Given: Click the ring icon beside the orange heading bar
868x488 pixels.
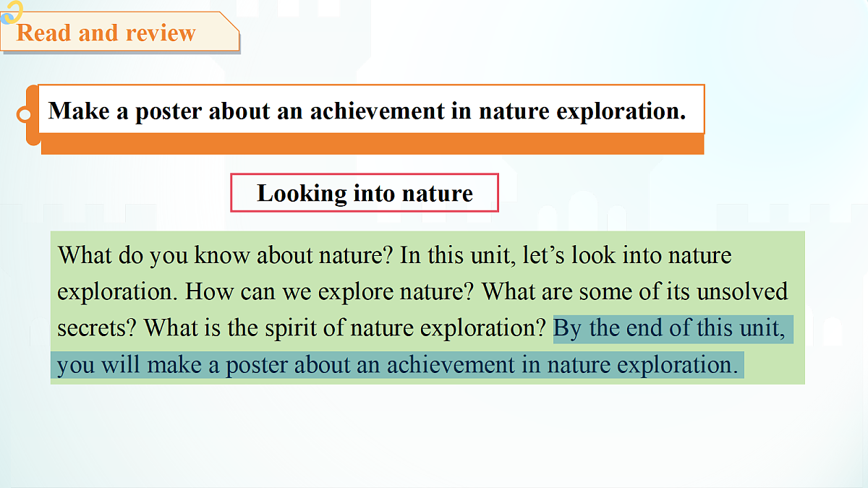Looking at the screenshot, I should (x=25, y=114).
